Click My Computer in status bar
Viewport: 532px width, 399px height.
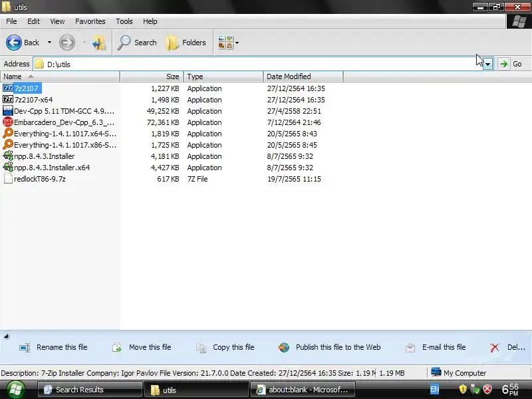(458, 373)
